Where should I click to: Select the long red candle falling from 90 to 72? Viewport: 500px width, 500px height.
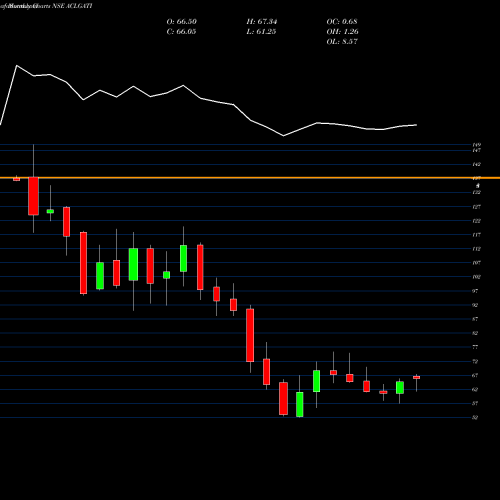250,335
